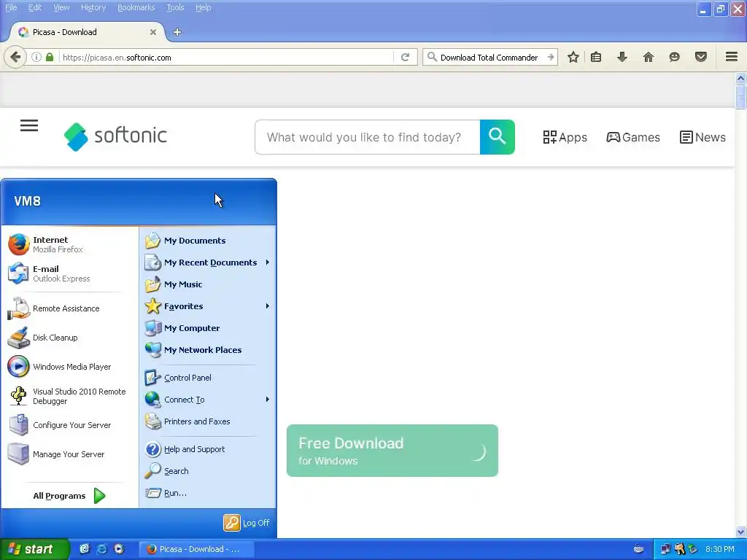Open Remote Assistance in Start menu
Screen dimensions: 747x560
(69, 308)
